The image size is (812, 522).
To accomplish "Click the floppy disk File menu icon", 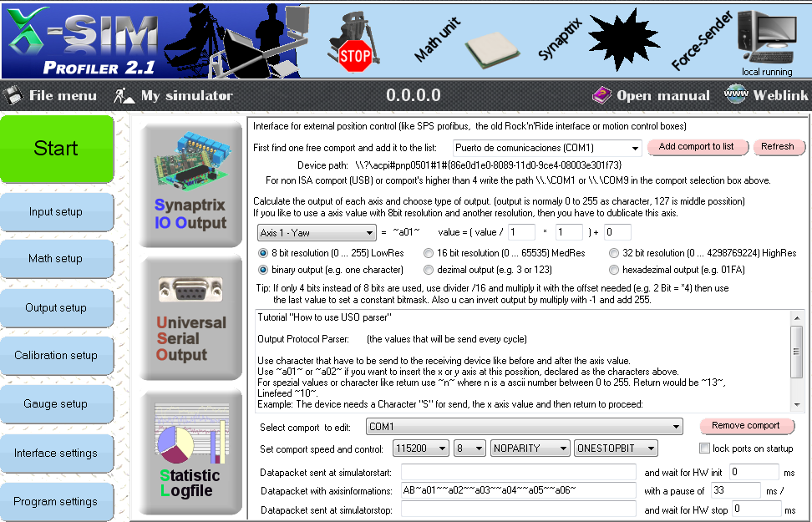I will point(13,95).
